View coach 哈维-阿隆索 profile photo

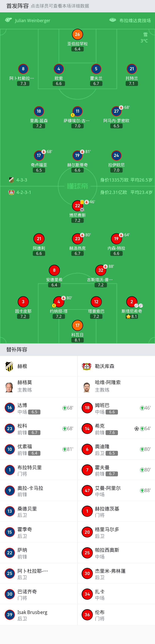(87, 387)
